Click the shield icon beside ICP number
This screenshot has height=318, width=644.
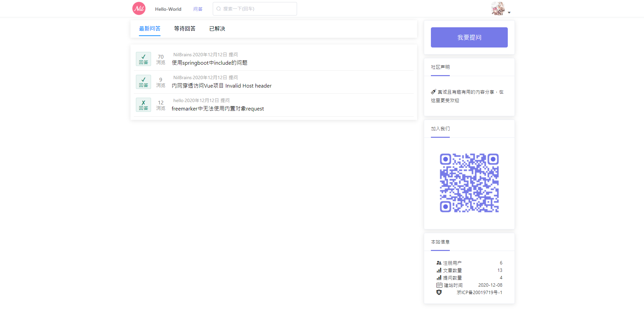coord(439,292)
